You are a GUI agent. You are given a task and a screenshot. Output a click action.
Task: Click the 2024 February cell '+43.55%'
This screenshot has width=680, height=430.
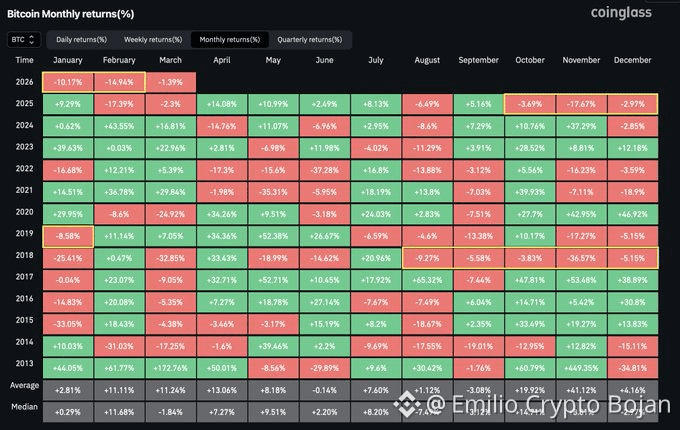(119, 126)
